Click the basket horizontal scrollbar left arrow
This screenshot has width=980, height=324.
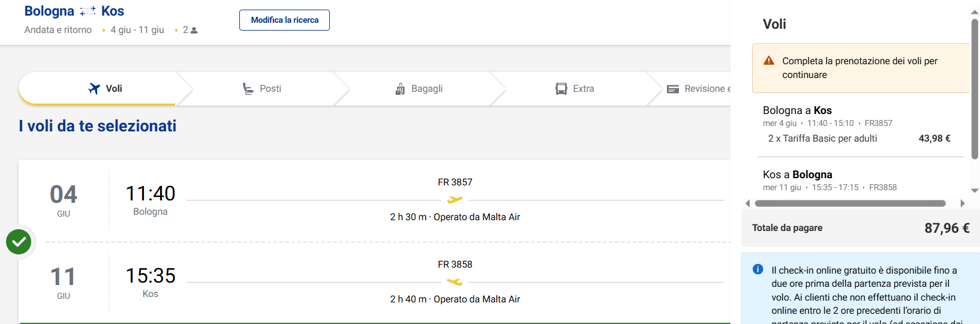747,203
